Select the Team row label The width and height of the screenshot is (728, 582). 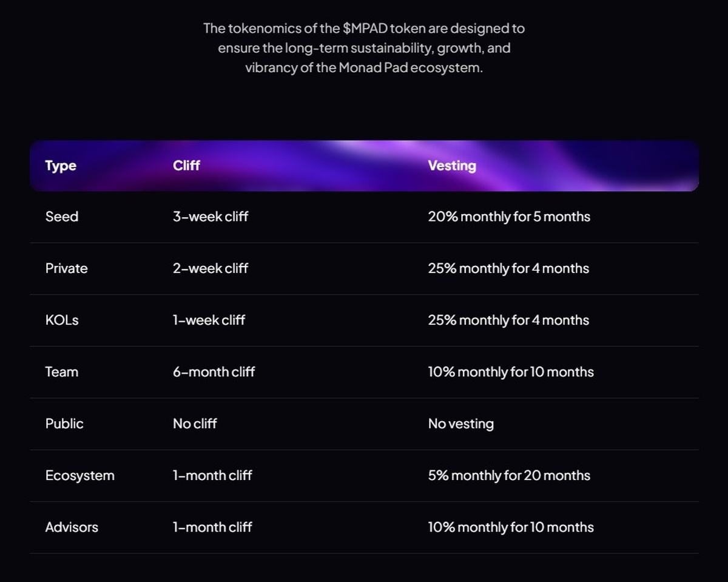point(62,371)
